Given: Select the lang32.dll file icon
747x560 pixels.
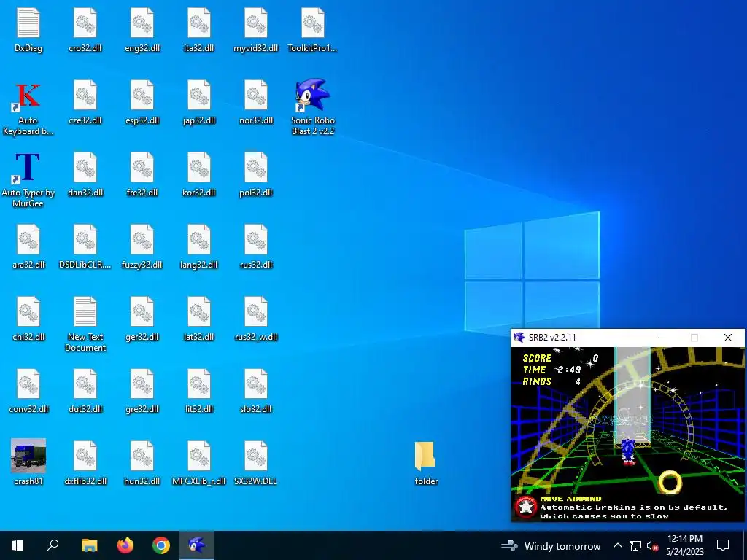Looking at the screenshot, I should (x=199, y=239).
